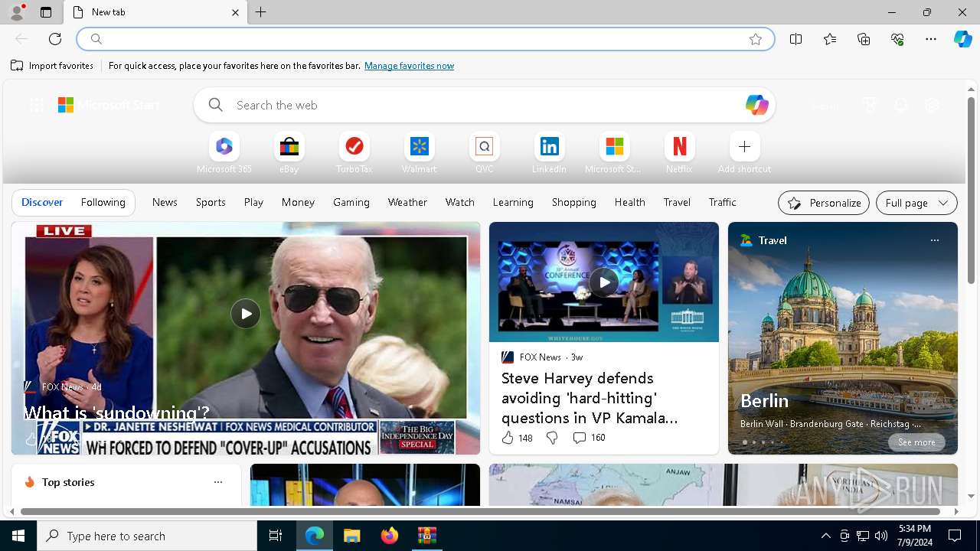Open the Travel category in nav
The height and width of the screenshot is (551, 980).
(x=677, y=202)
